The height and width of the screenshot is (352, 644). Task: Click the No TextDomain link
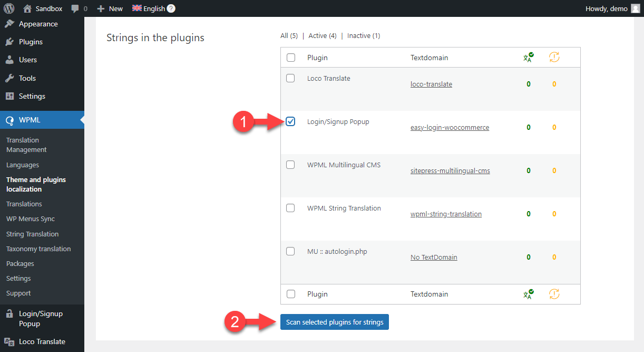(x=434, y=257)
